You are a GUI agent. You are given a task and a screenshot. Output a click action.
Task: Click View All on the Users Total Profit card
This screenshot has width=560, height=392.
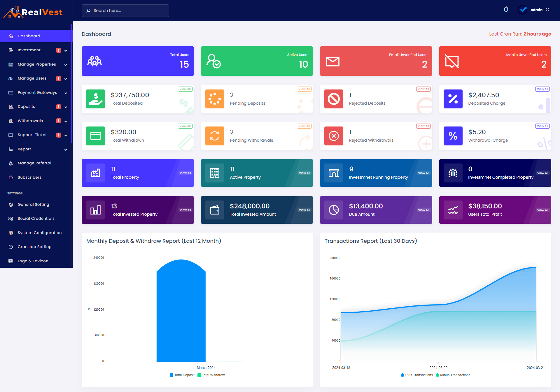pos(542,210)
